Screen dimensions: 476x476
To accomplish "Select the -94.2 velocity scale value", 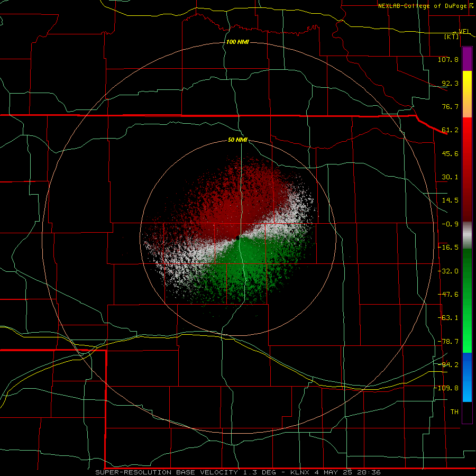I will 448,364.
